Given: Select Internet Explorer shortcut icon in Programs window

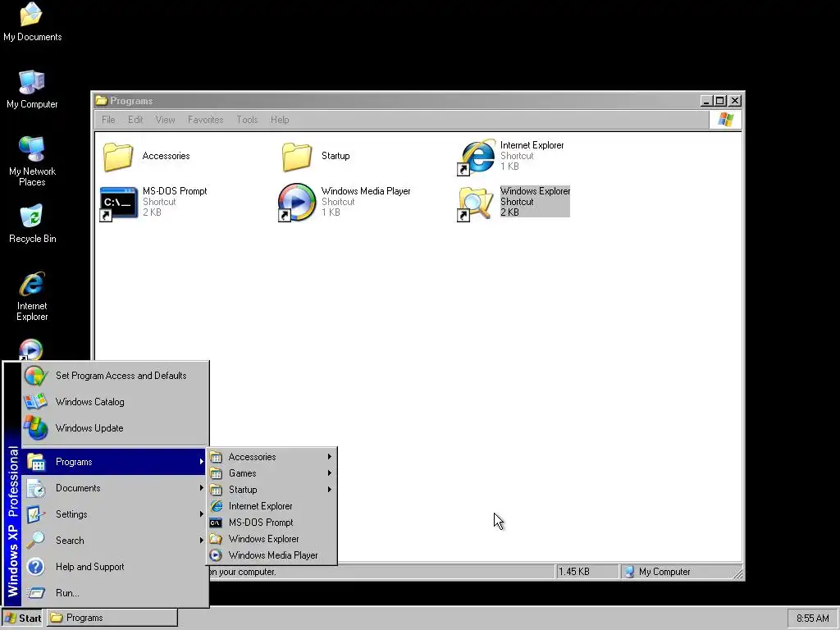Looking at the screenshot, I should (477, 157).
